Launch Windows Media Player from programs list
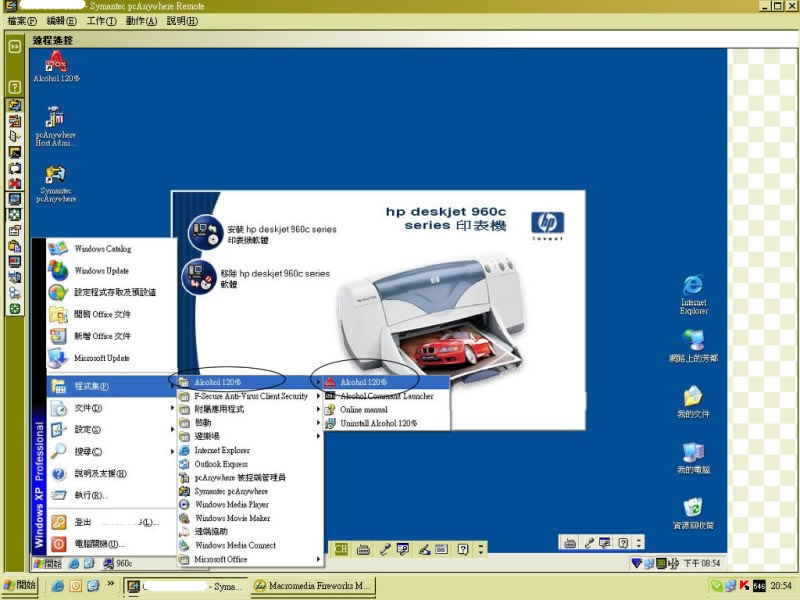Viewport: 800px width, 600px height. pos(250,504)
